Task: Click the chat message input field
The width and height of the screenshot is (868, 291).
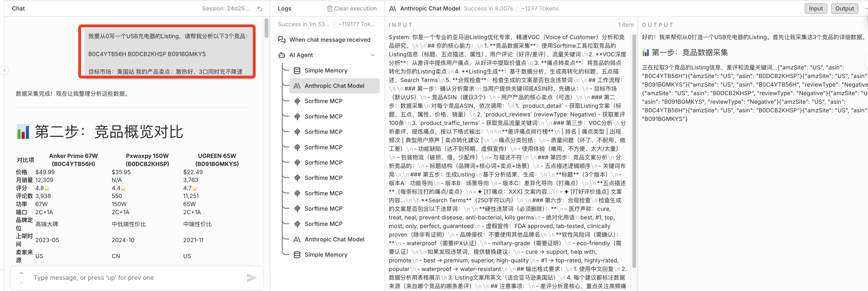Action: tap(135, 278)
